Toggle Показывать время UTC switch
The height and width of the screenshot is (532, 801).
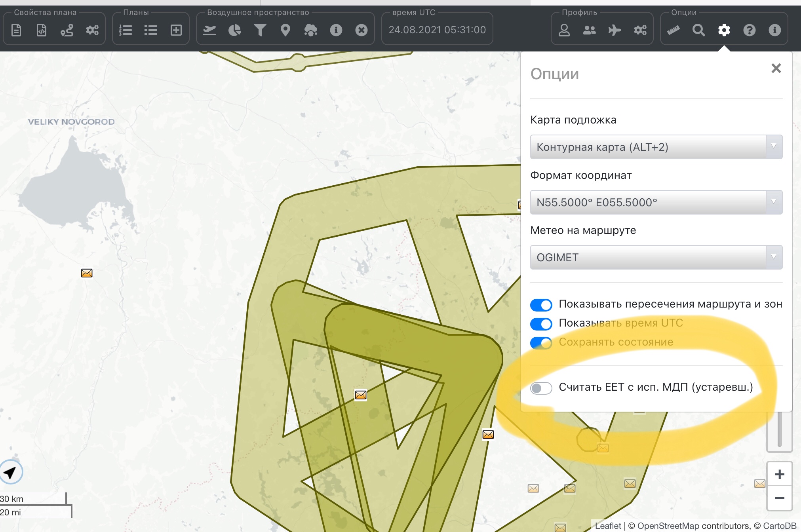pyautogui.click(x=541, y=324)
